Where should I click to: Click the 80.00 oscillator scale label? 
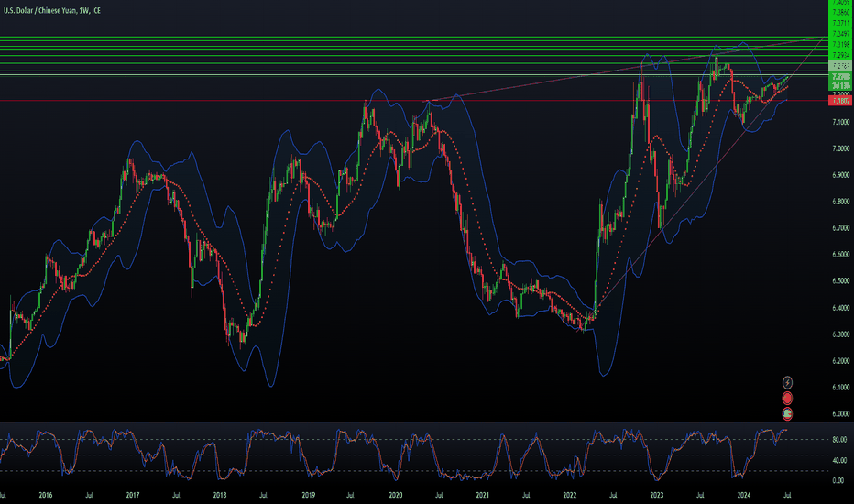[839, 439]
